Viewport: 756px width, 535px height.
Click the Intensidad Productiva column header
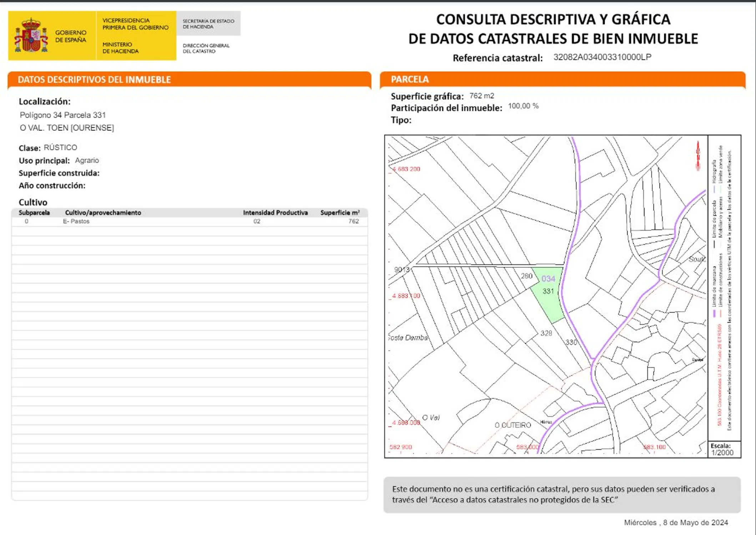point(275,213)
